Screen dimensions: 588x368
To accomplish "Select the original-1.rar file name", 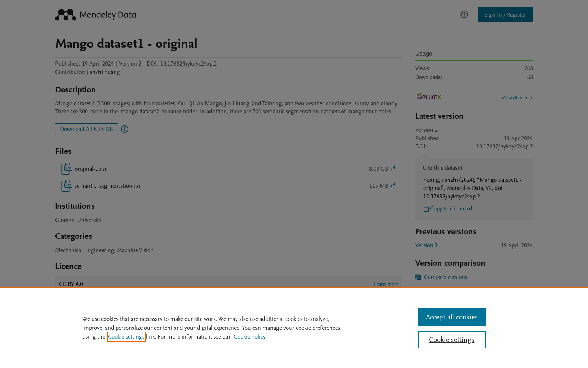I will [91, 169].
